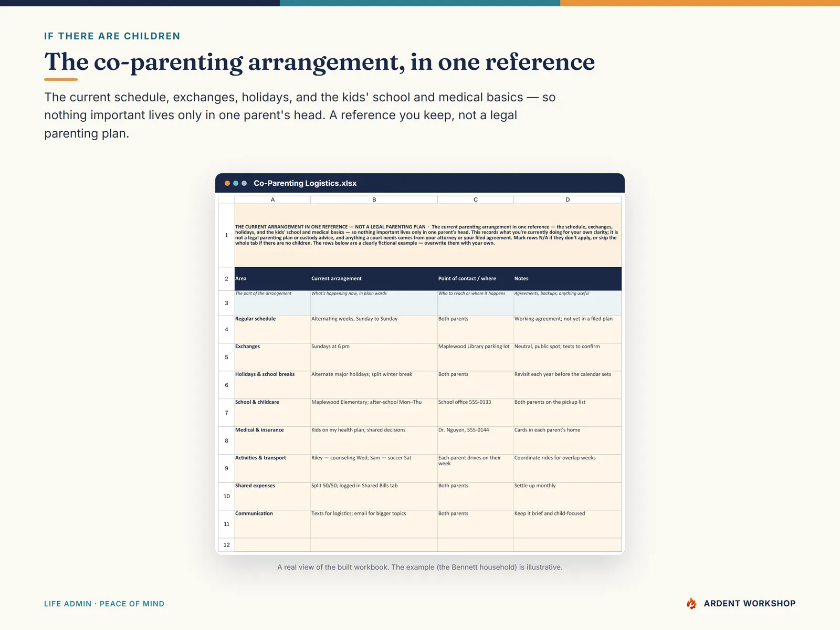Select 'Working agreement; not yet in a filed plan'
The image size is (840, 630).
click(x=568, y=329)
